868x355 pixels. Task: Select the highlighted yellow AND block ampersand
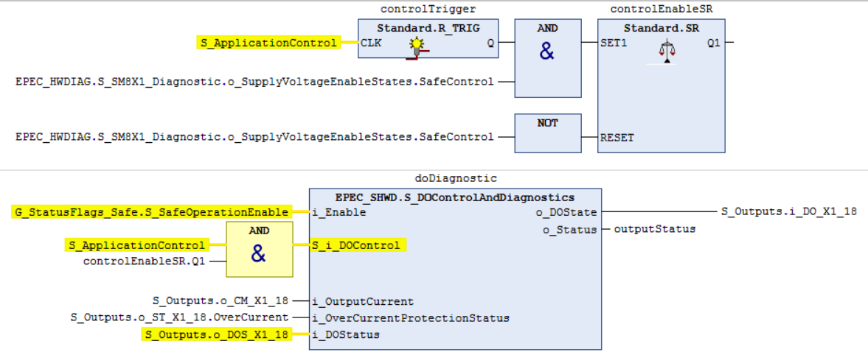coord(259,254)
